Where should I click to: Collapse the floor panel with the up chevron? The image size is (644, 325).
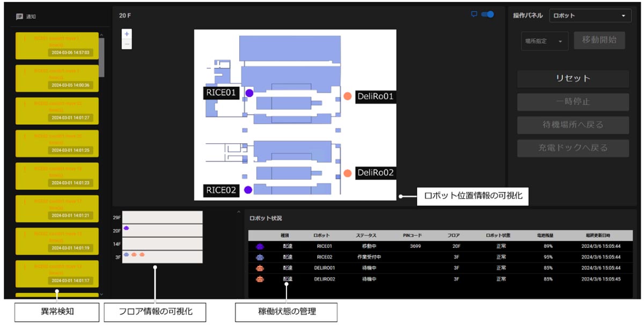click(x=239, y=212)
